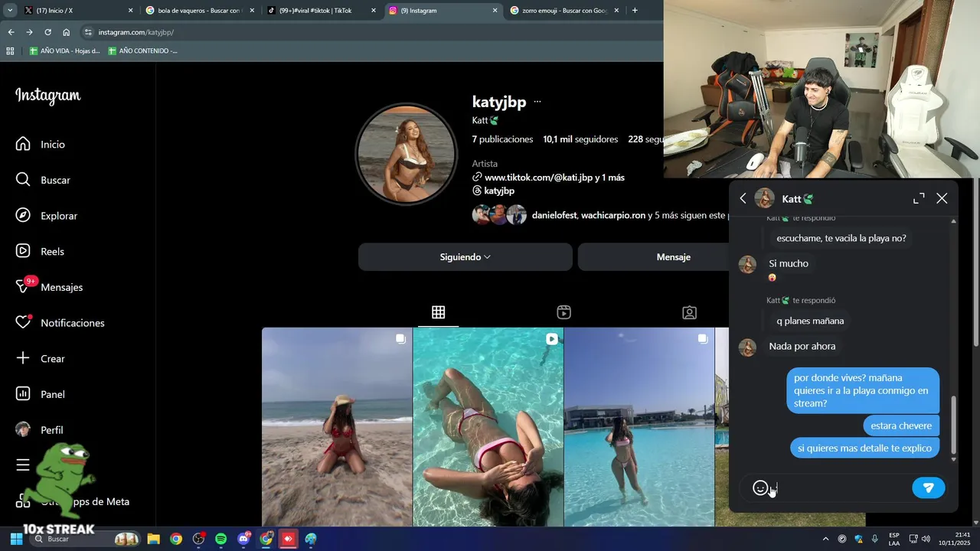Image resolution: width=980 pixels, height=551 pixels.
Task: Open the hamburger Más menu
Action: pos(23,465)
